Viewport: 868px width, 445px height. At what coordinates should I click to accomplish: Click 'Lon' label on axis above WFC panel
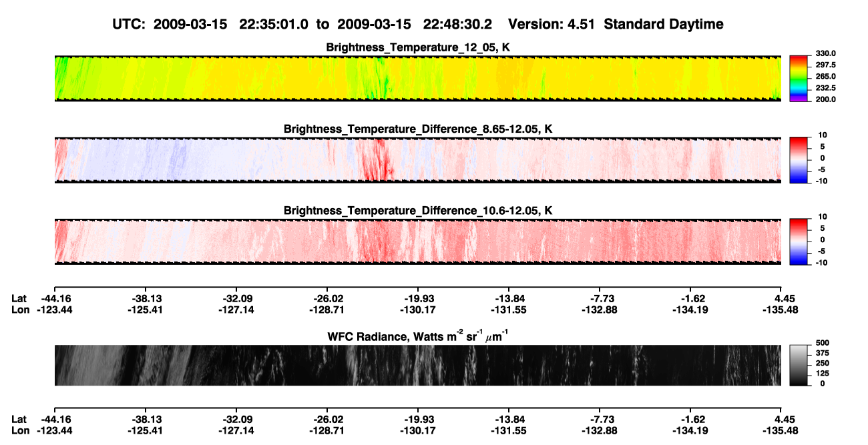pos(20,310)
